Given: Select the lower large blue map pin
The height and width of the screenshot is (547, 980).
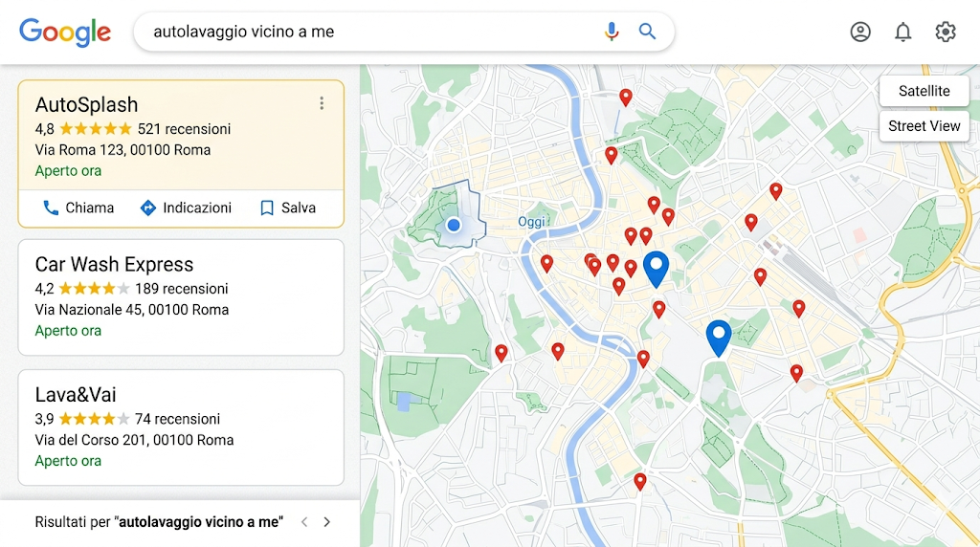Looking at the screenshot, I should tap(719, 338).
